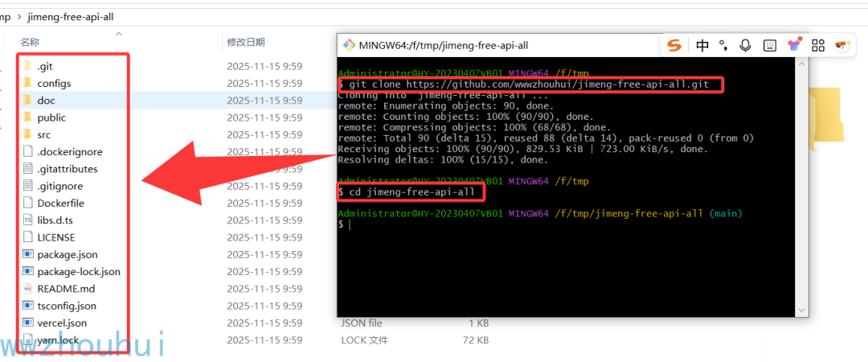Click the Git Bash window title text
Viewport: 868px width, 362px height.
click(x=444, y=46)
